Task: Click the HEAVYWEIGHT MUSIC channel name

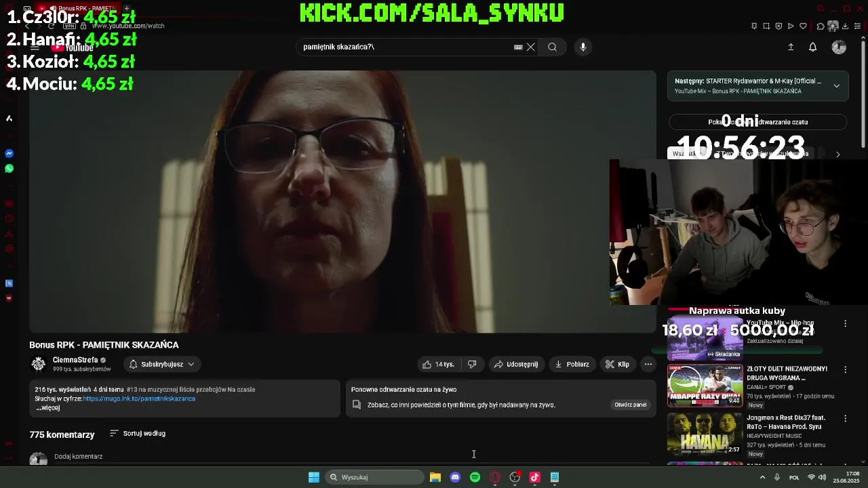Action: click(774, 436)
